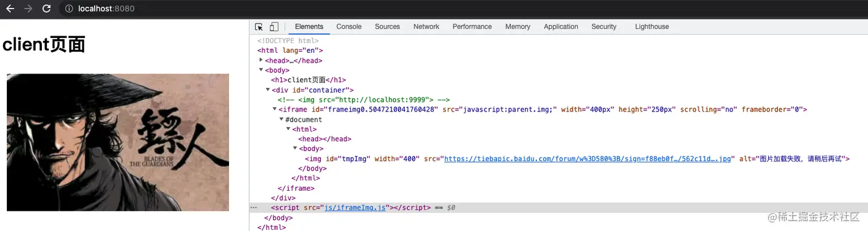Select the commented-out img localhost:9999 line
868x231 pixels.
(x=363, y=99)
